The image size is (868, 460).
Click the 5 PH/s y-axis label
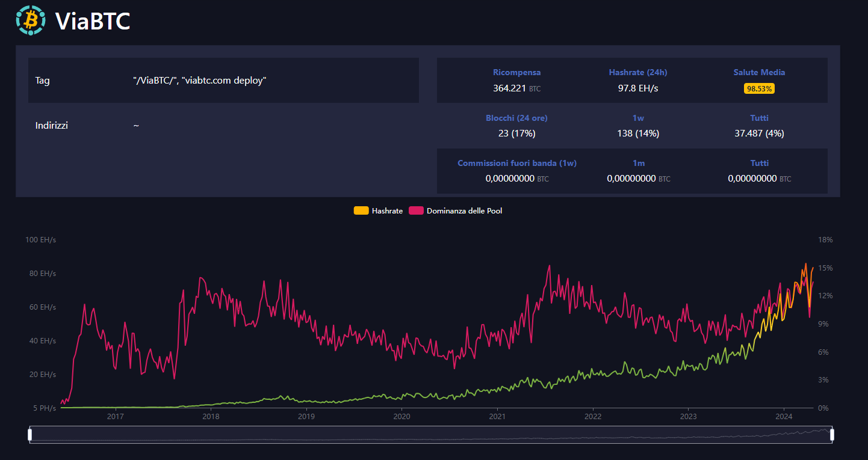(43, 408)
